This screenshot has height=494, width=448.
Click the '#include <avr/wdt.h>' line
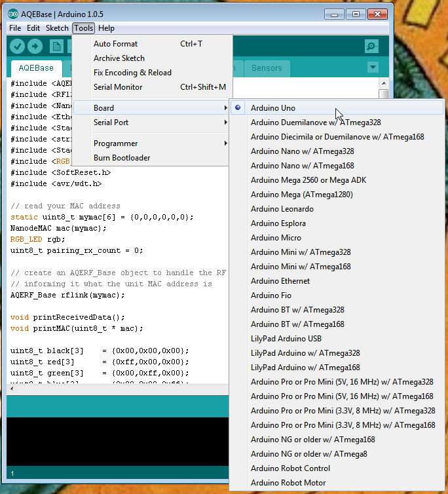pos(56,183)
